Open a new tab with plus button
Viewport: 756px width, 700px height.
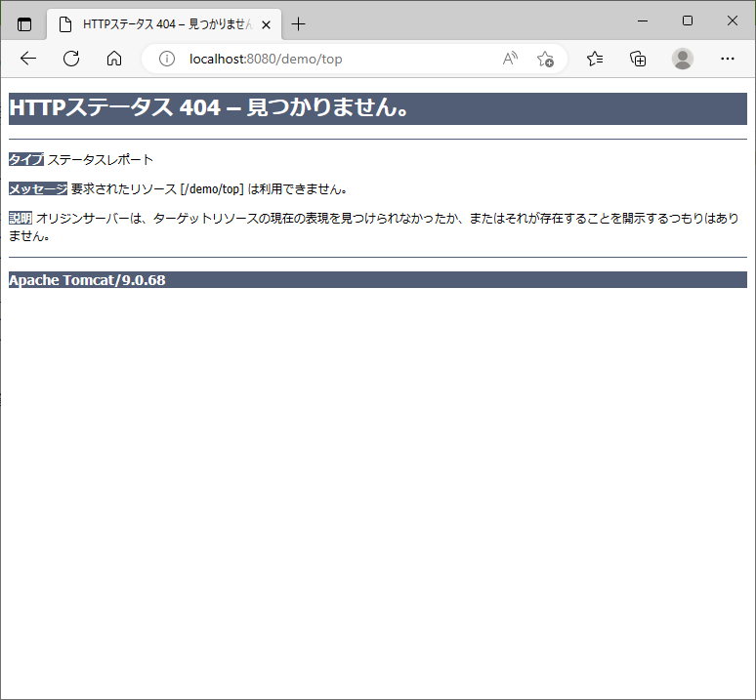(299, 24)
